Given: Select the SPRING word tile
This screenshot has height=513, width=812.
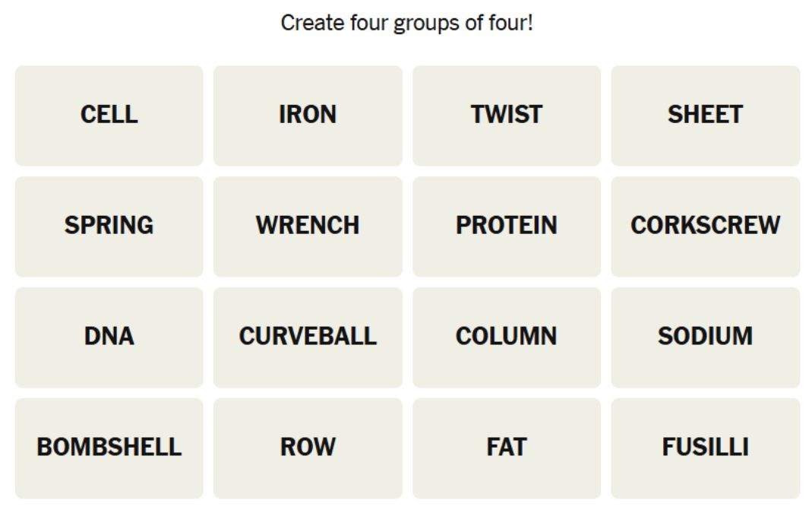Looking at the screenshot, I should (x=109, y=226).
